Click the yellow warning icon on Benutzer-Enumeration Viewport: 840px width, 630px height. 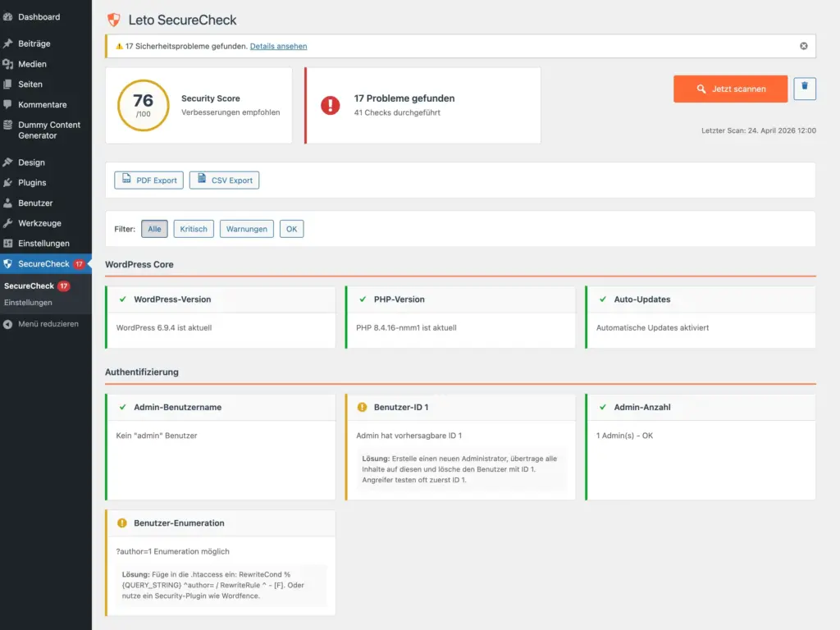click(122, 523)
